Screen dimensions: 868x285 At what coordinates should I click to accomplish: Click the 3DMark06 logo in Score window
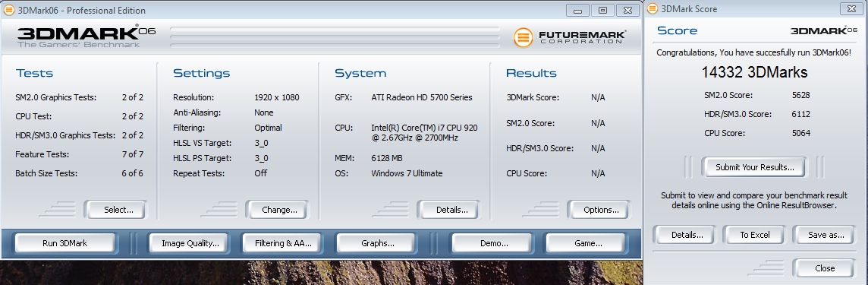824,30
